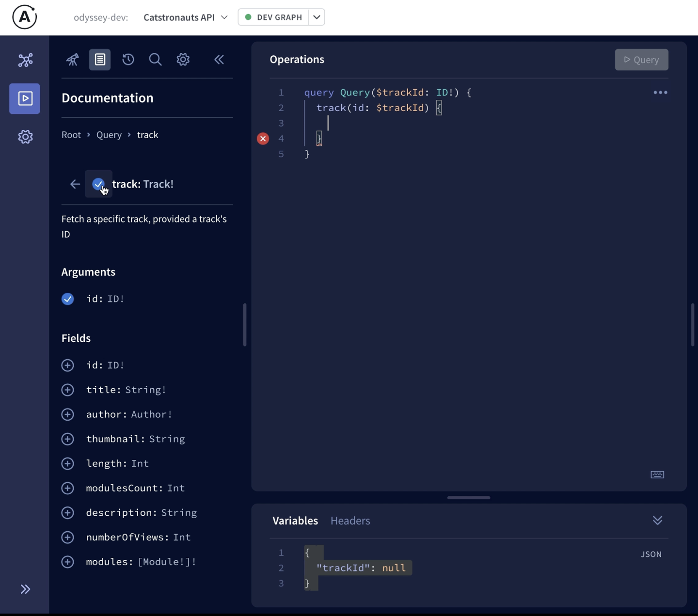Collapse the Variables panel with double chevron

657,521
